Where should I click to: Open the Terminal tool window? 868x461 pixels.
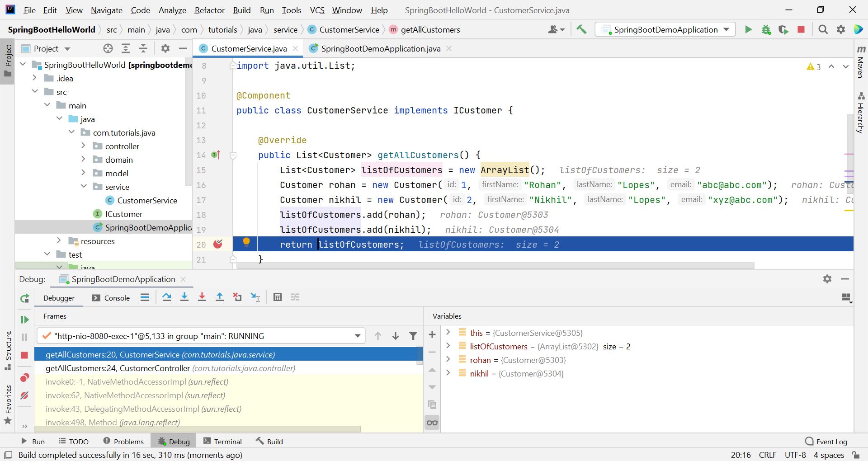[227, 441]
